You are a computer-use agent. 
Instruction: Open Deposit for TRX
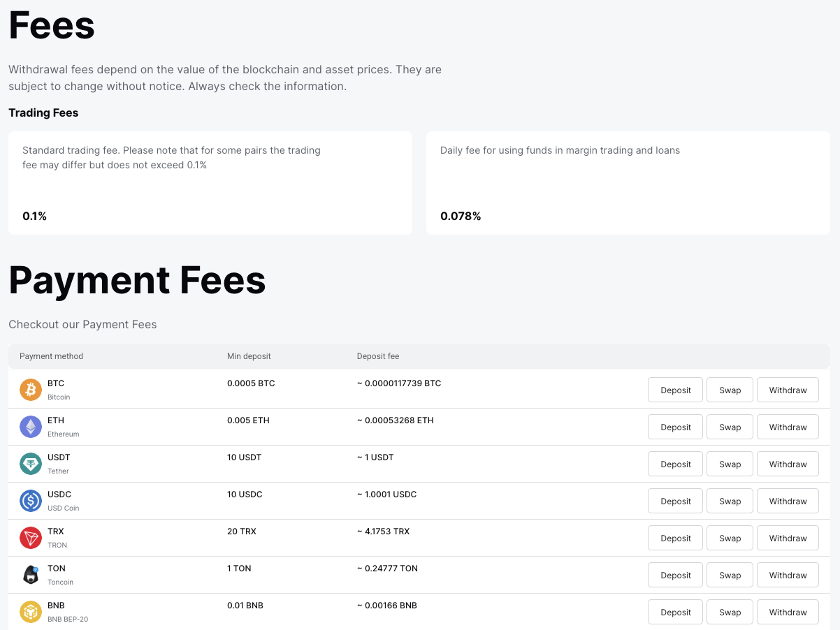tap(675, 538)
